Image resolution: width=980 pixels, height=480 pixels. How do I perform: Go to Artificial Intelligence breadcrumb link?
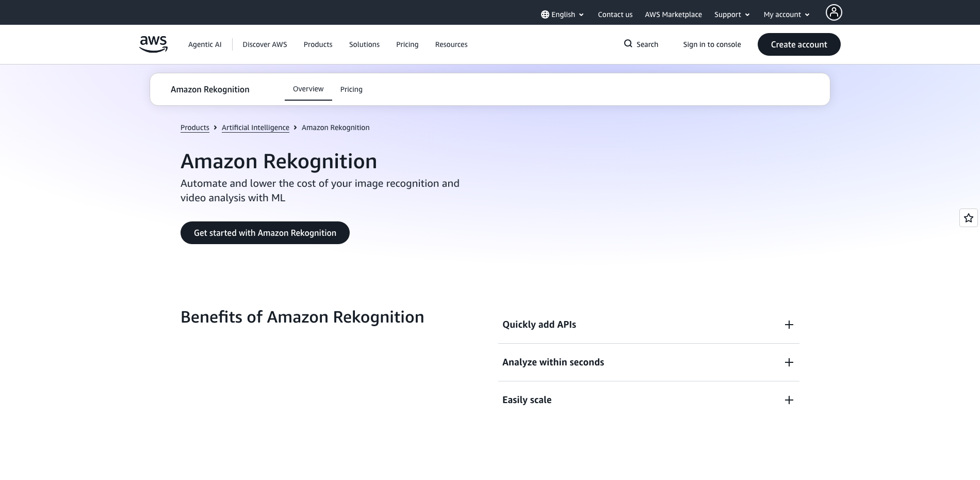[x=255, y=127]
